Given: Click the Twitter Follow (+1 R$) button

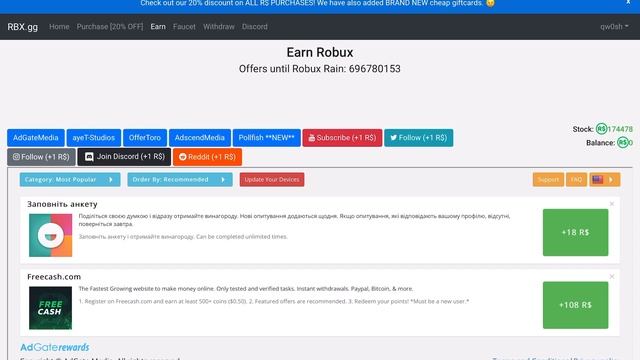Looking at the screenshot, I should coord(418,138).
